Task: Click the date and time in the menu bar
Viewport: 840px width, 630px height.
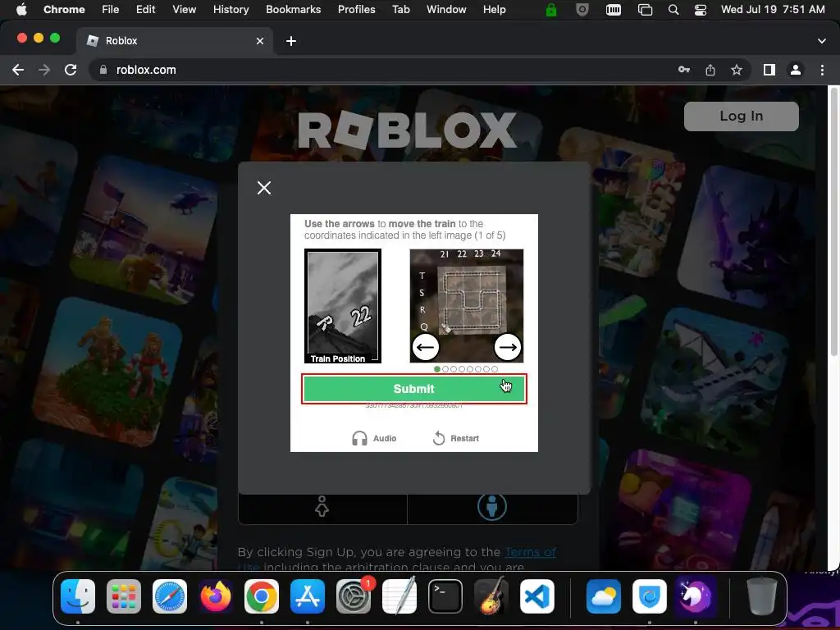Action: (x=773, y=10)
